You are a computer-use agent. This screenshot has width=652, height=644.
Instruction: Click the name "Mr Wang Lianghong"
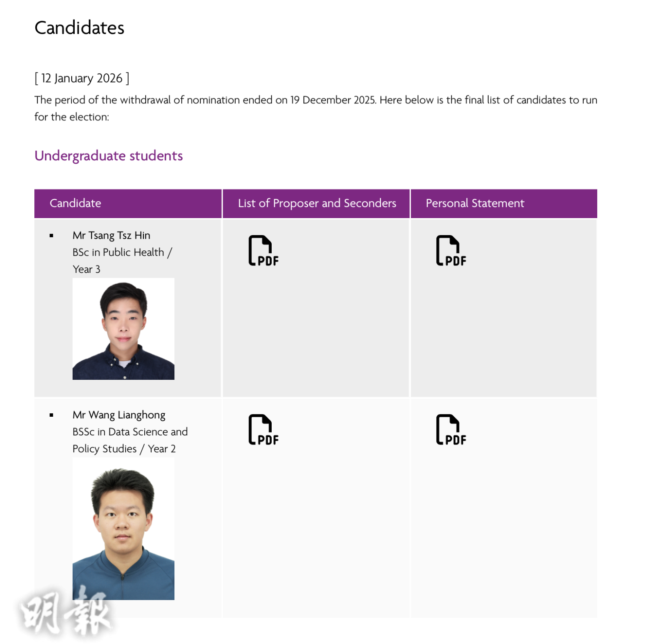[119, 415]
